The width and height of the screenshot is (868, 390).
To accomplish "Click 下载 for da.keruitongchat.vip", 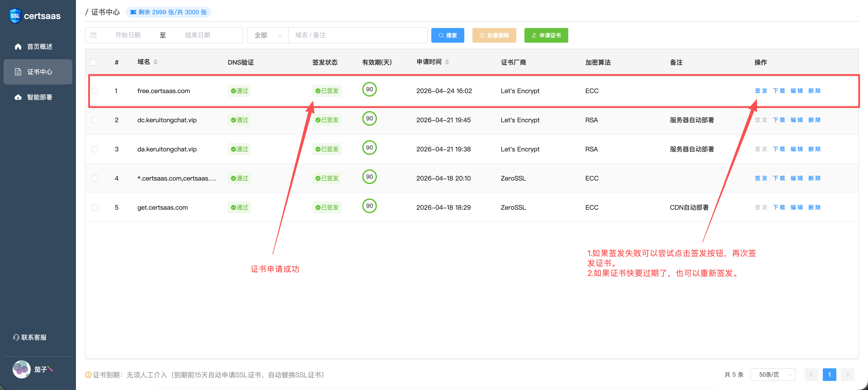I will click(x=779, y=149).
